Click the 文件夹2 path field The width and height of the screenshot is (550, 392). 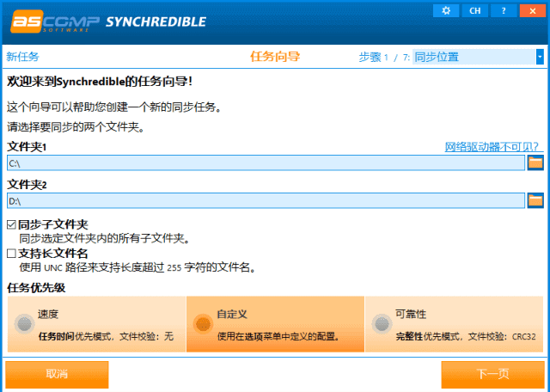click(266, 201)
